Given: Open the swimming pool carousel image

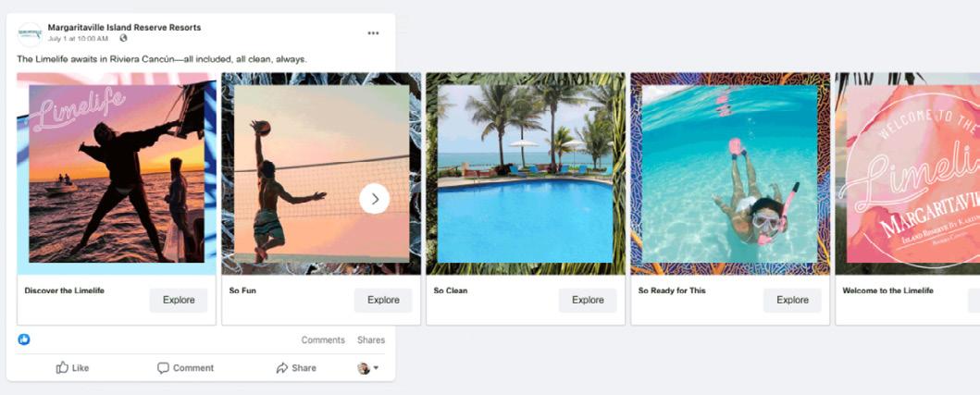Looking at the screenshot, I should pyautogui.click(x=526, y=174).
